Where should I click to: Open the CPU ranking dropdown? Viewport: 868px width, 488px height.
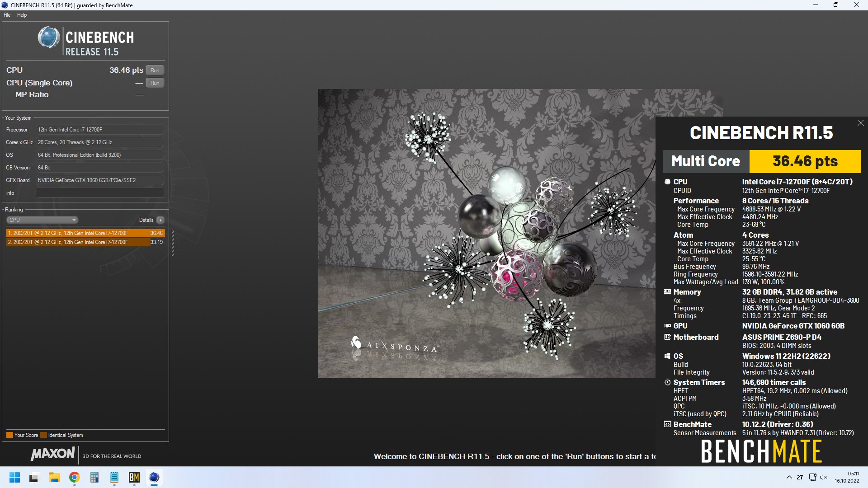pos(42,220)
